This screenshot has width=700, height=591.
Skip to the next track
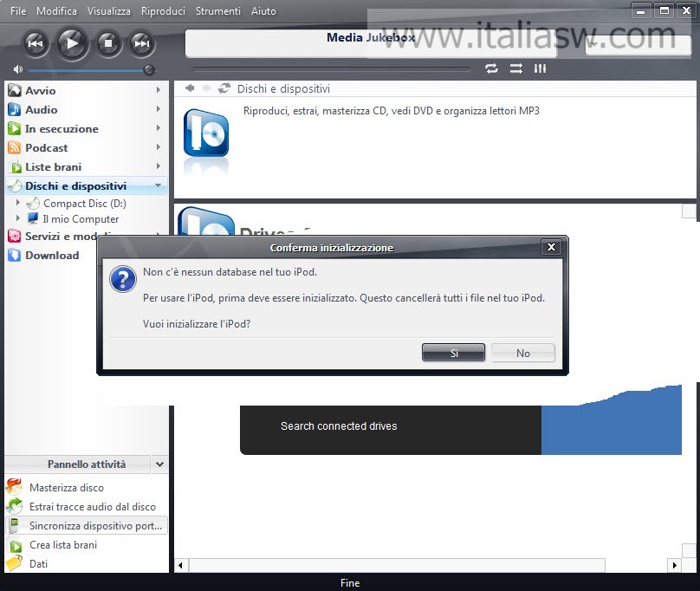point(142,44)
